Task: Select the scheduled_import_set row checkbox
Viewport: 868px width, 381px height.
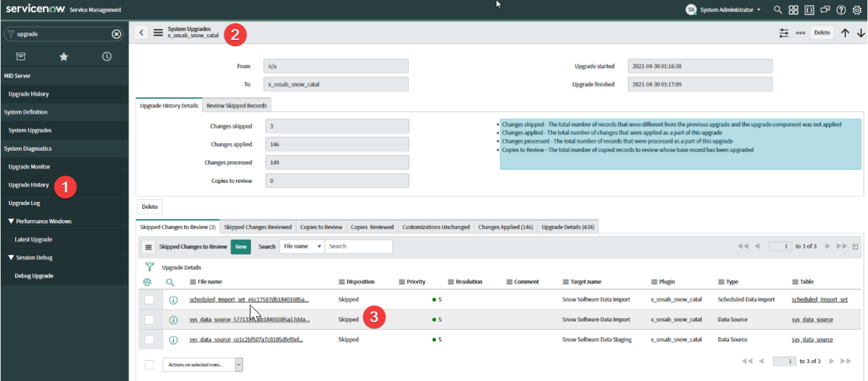Action: pos(149,300)
